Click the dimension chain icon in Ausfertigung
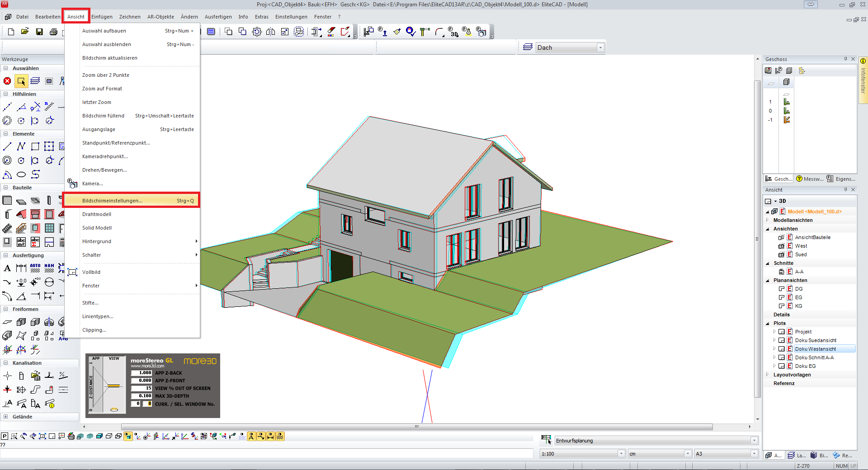The width and height of the screenshot is (868, 470). [x=21, y=268]
